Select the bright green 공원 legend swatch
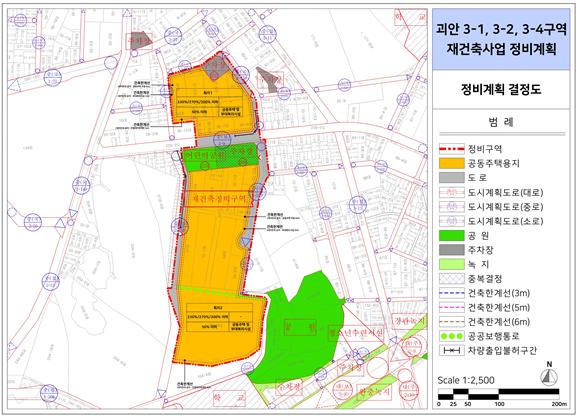The height and width of the screenshot is (416, 578). click(x=452, y=235)
